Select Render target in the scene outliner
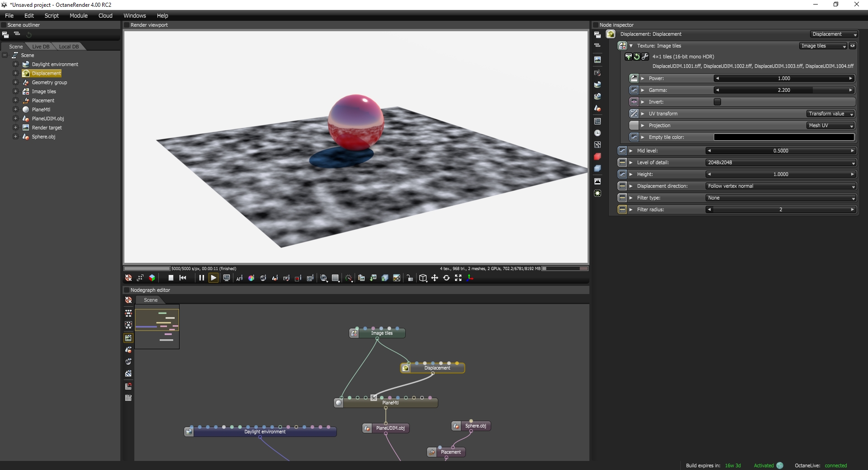Screen dimensions: 868x470 (x=47, y=128)
